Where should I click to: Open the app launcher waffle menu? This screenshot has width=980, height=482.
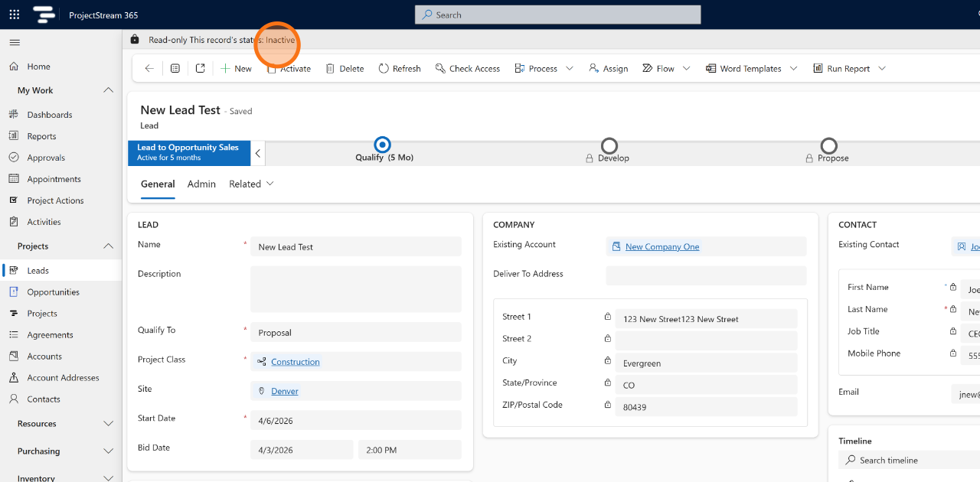15,15
